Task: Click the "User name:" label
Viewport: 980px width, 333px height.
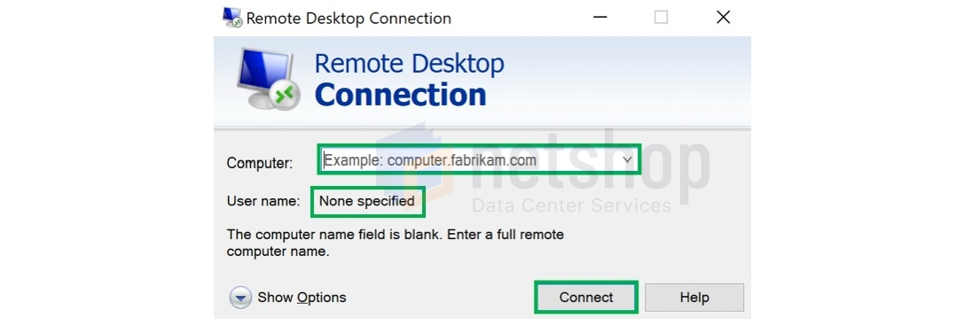Action: point(263,201)
